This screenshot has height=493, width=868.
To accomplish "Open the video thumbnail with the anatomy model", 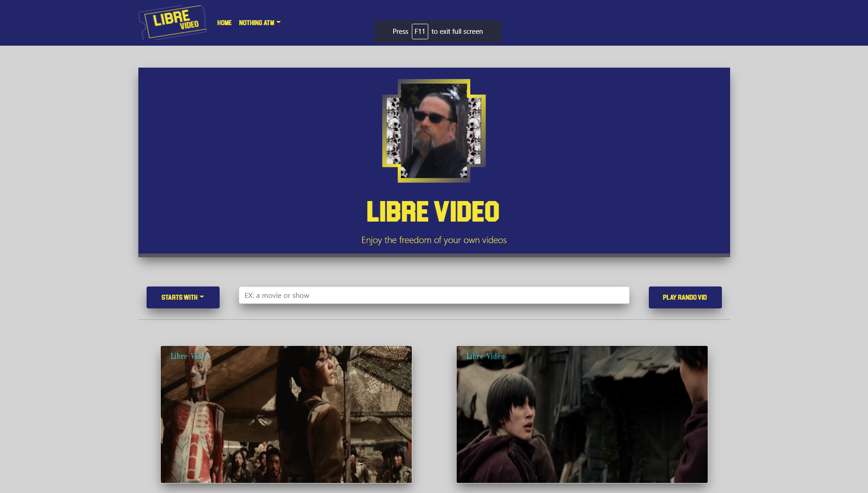I will tap(286, 414).
